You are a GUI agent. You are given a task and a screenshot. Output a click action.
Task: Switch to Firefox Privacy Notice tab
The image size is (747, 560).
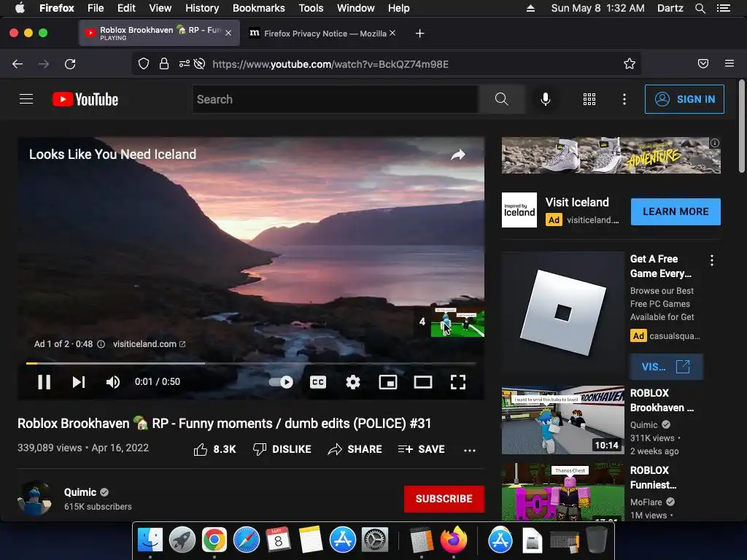pos(323,34)
